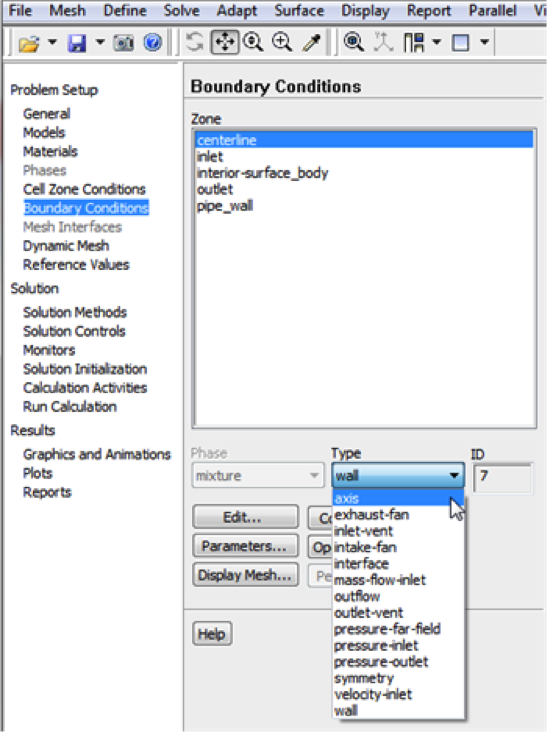Select the probe eyedropper tool
Image resolution: width=547 pixels, height=732 pixels.
[x=311, y=42]
